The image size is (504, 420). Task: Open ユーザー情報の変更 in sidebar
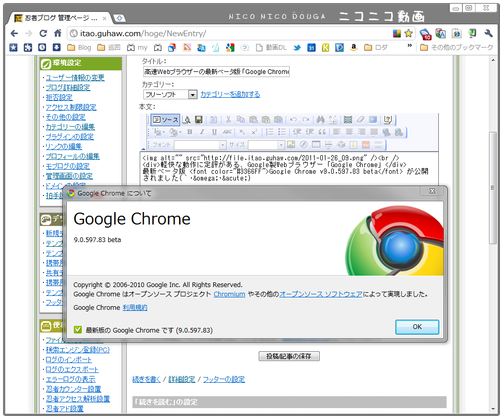[75, 78]
